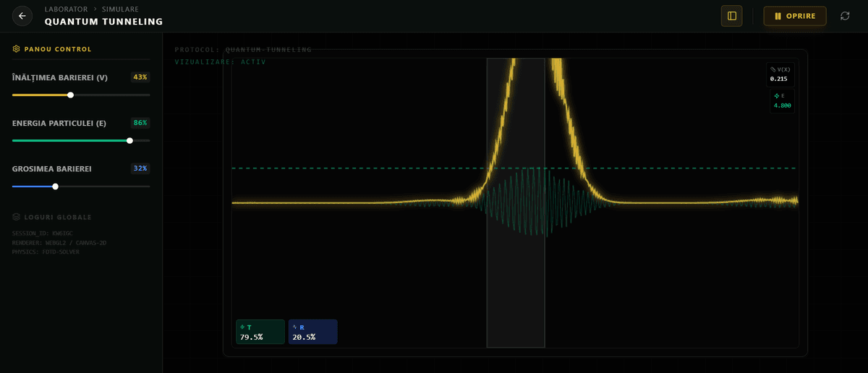Select the Simulare breadcrumb item
Viewport: 868px width, 373px height.
point(120,9)
